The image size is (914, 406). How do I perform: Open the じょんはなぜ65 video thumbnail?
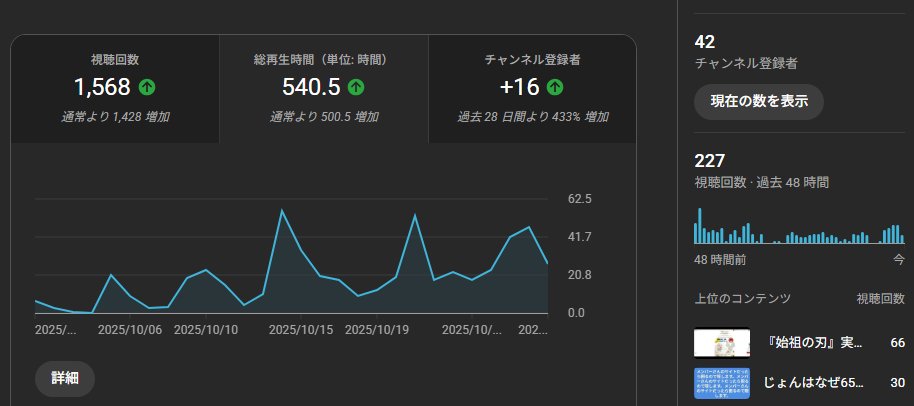pyautogui.click(x=722, y=383)
